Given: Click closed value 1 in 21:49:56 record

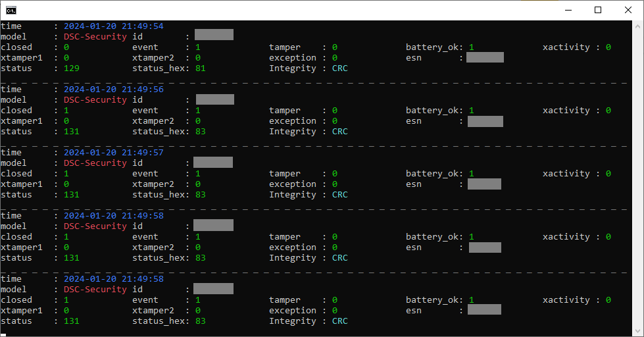Looking at the screenshot, I should [66, 111].
